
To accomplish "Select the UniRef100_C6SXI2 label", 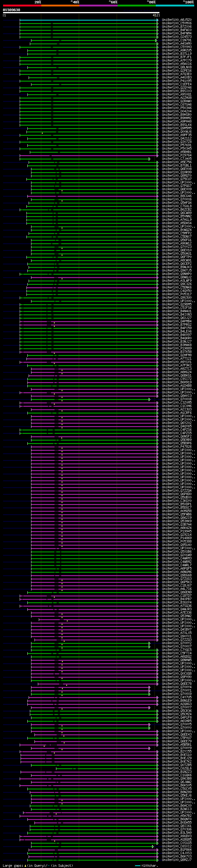I will (177, 847).
